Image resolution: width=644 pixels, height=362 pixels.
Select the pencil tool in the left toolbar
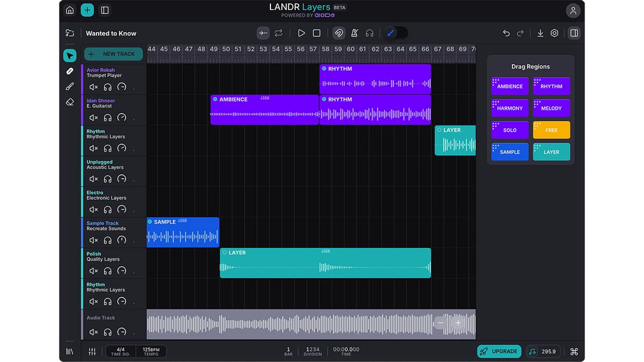tap(69, 71)
